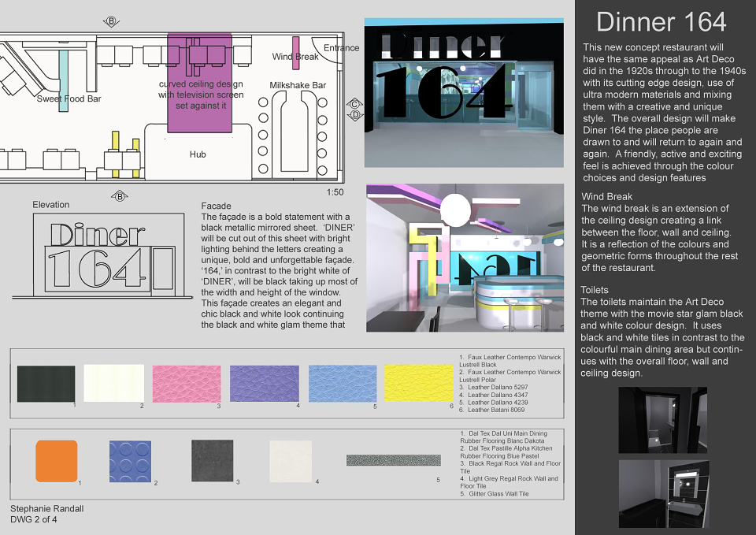Click the '1:50' scale text
The width and height of the screenshot is (756, 535).
coord(335,192)
